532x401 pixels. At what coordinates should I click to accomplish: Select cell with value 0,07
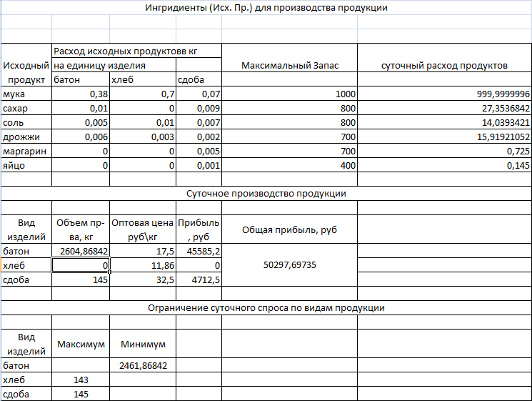pos(199,94)
